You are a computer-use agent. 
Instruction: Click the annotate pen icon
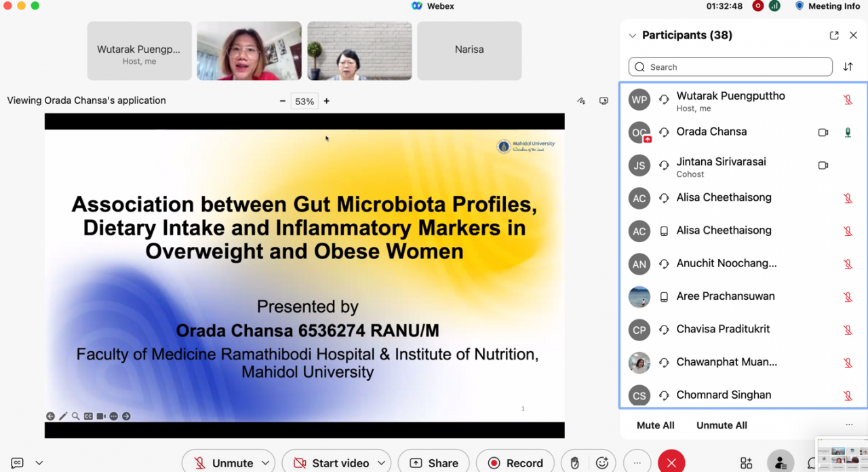point(581,101)
